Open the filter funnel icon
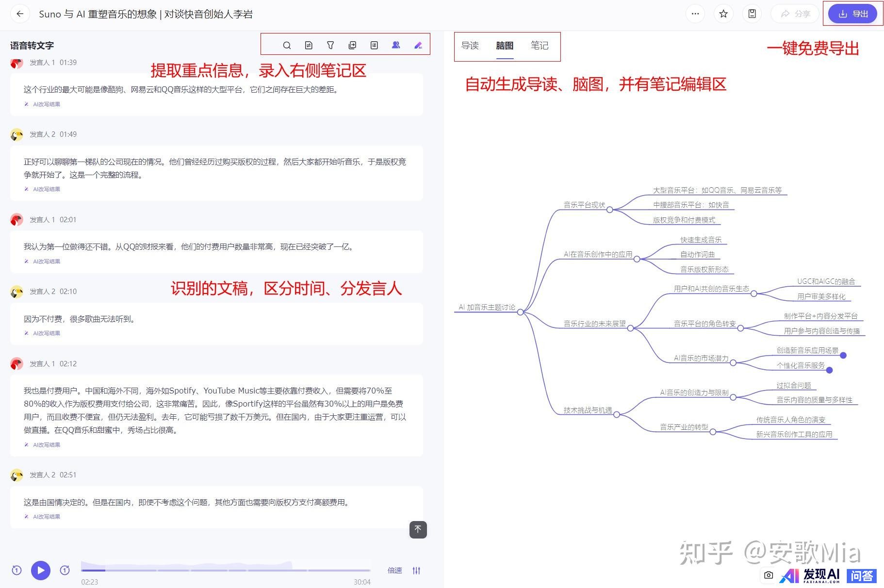This screenshot has height=588, width=884. (330, 45)
